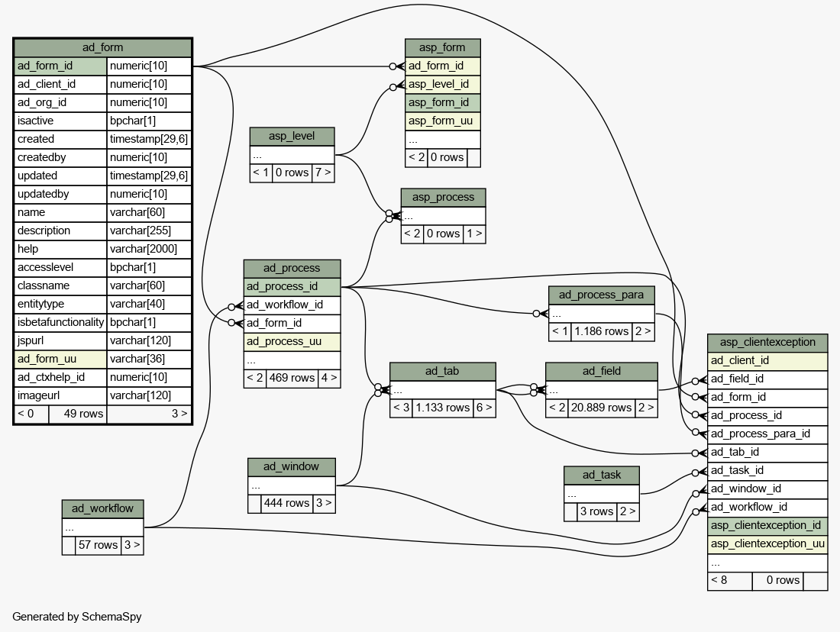Viewport: 840px width, 632px height.
Task: Select the asp_clientexception table header
Action: tap(767, 342)
